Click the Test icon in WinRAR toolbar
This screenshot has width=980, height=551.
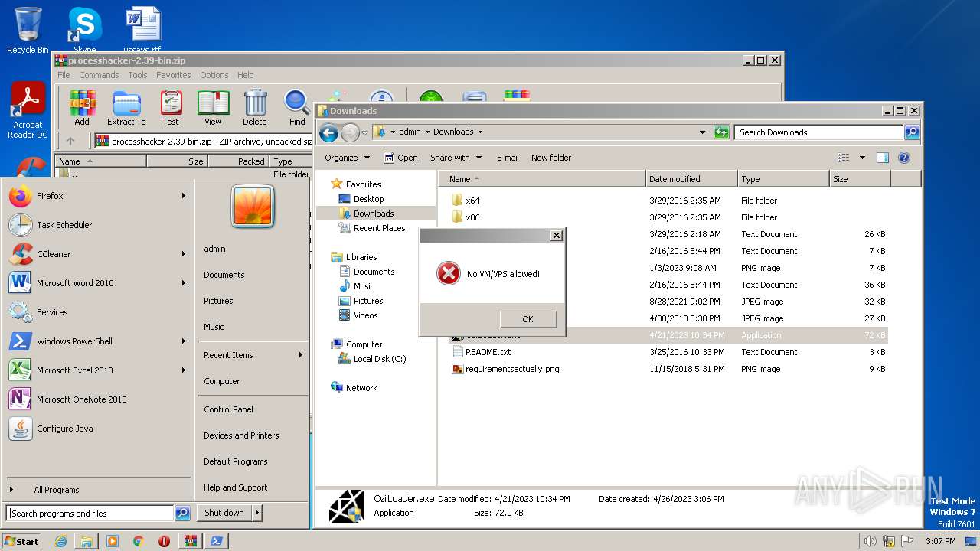click(171, 107)
